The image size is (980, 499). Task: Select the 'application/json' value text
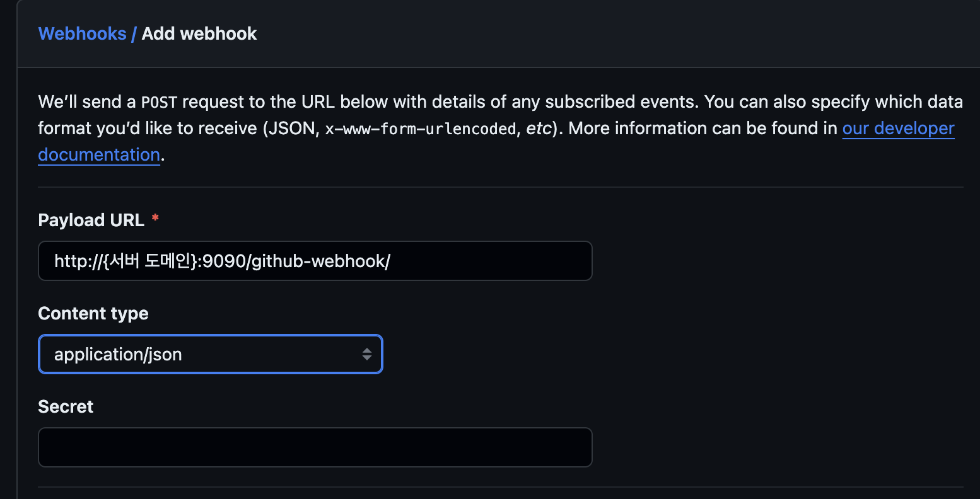pos(118,355)
